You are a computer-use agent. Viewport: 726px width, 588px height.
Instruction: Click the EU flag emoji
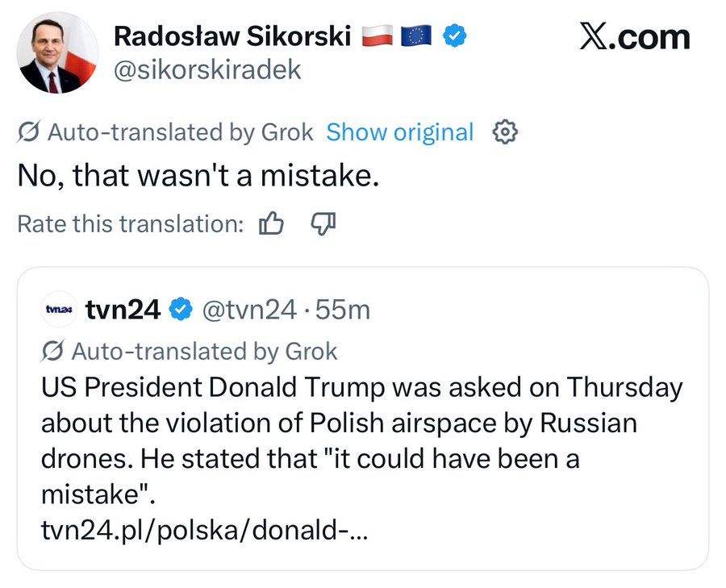pos(417,35)
